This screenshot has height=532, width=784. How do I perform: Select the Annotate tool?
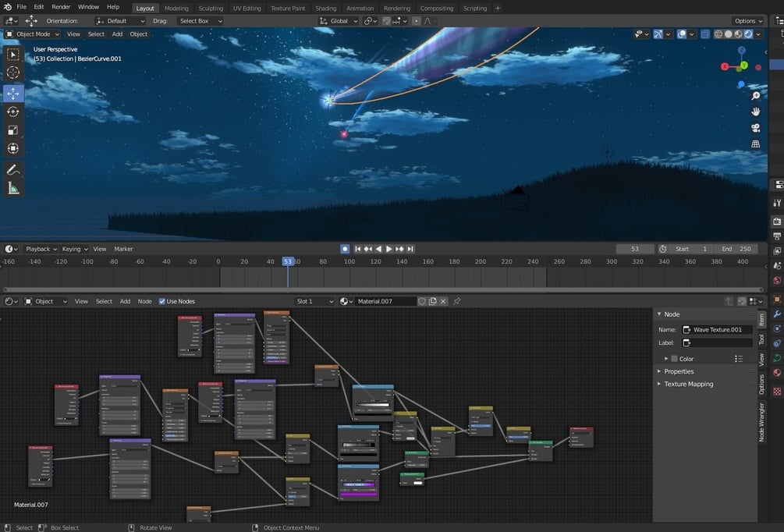13,169
